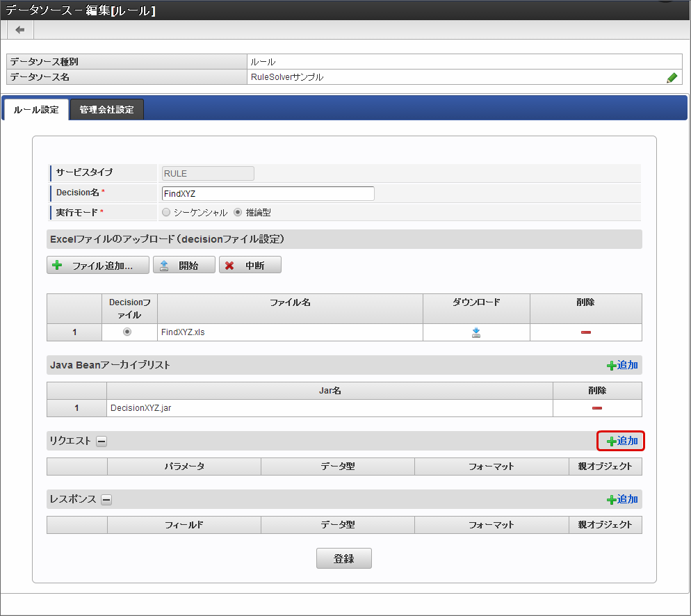Add a Java Bean archive entry
Viewport: 691px width, 616px height.
tap(621, 365)
